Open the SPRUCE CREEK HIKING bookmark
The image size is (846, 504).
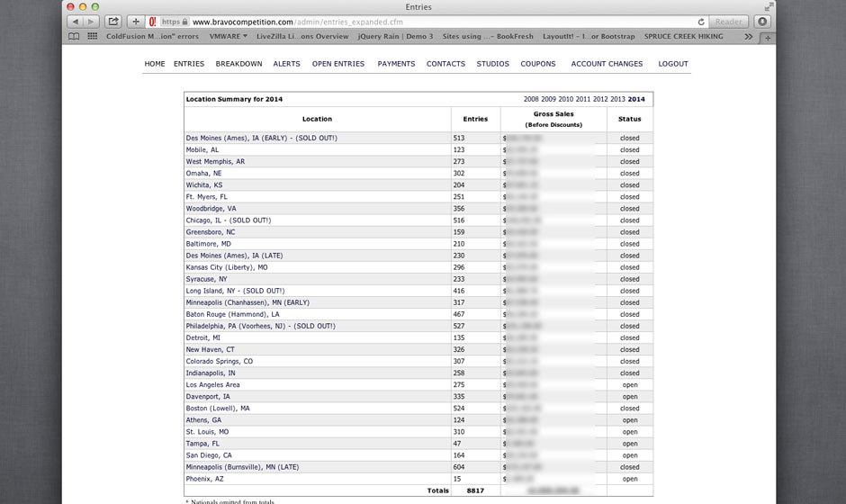pyautogui.click(x=684, y=36)
